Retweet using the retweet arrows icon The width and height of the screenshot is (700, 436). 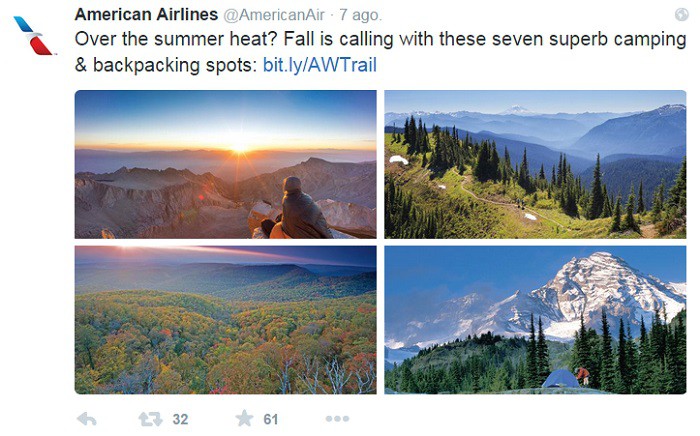coord(150,419)
